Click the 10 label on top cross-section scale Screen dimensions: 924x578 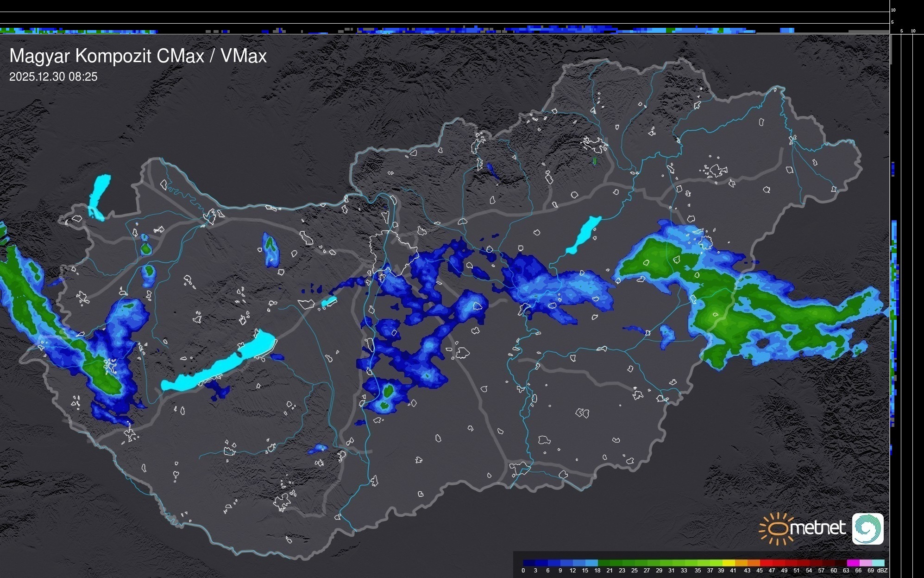(x=893, y=10)
